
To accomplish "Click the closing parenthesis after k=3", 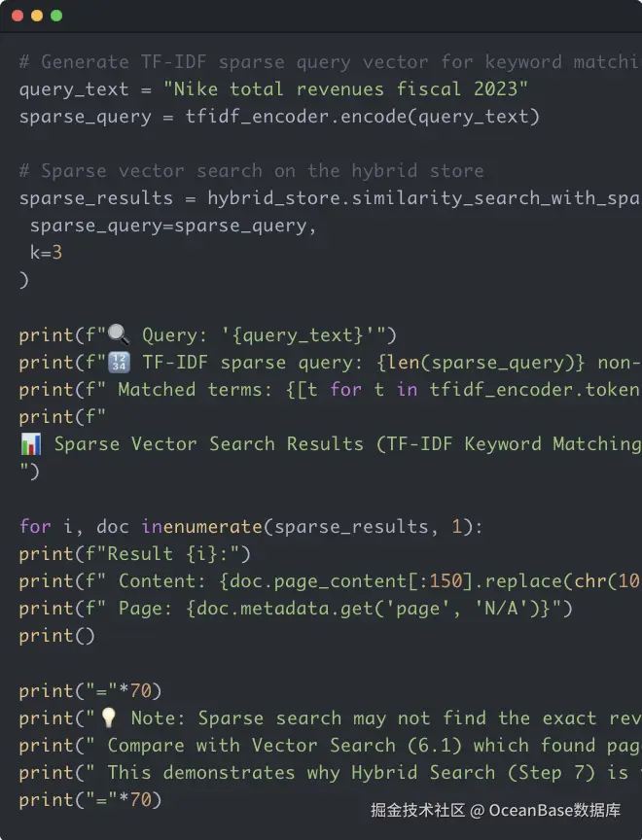I will click(24, 280).
